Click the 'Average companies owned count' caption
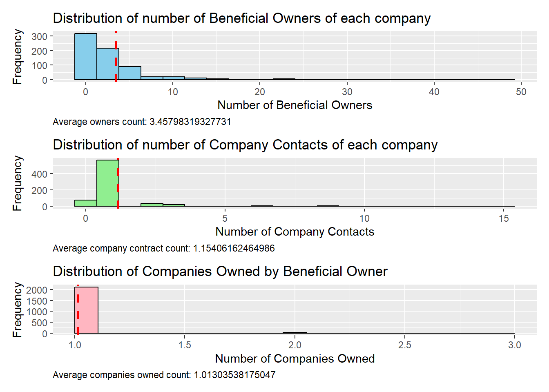Viewport: 549px width, 392px height. (164, 375)
